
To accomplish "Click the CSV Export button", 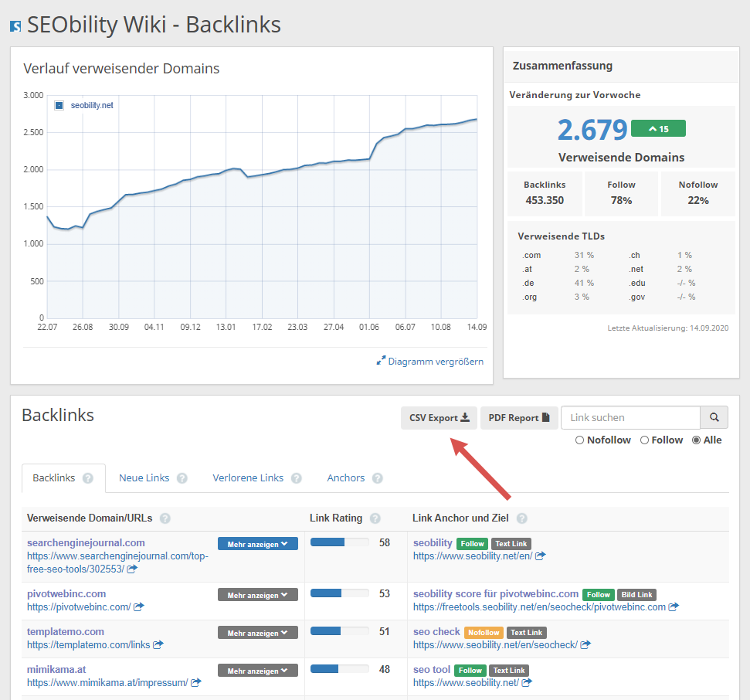I will click(x=439, y=418).
